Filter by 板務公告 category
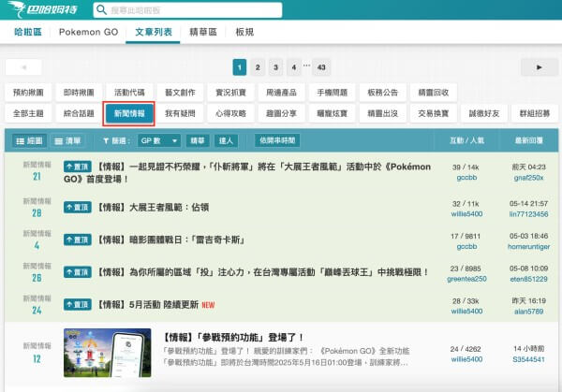The image size is (562, 392). (383, 93)
